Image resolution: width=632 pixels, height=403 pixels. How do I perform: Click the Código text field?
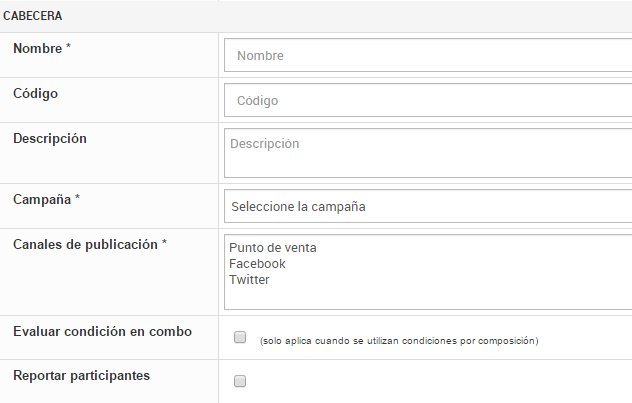click(428, 101)
